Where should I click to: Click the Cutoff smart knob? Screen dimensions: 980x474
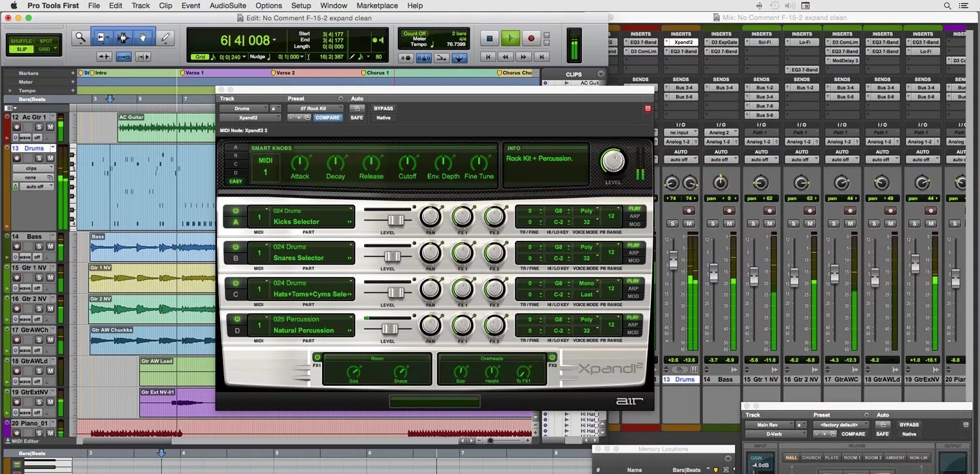click(408, 163)
